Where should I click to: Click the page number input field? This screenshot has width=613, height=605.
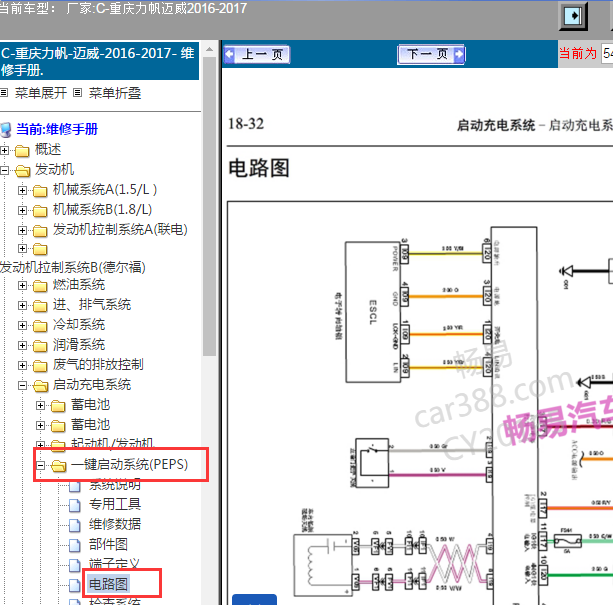point(607,53)
